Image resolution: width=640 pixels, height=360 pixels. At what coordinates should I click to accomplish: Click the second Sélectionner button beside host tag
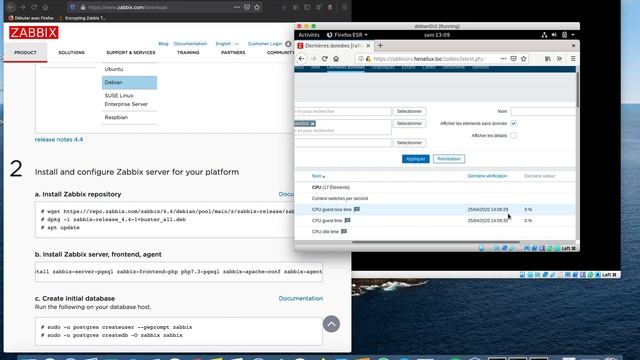click(x=409, y=123)
